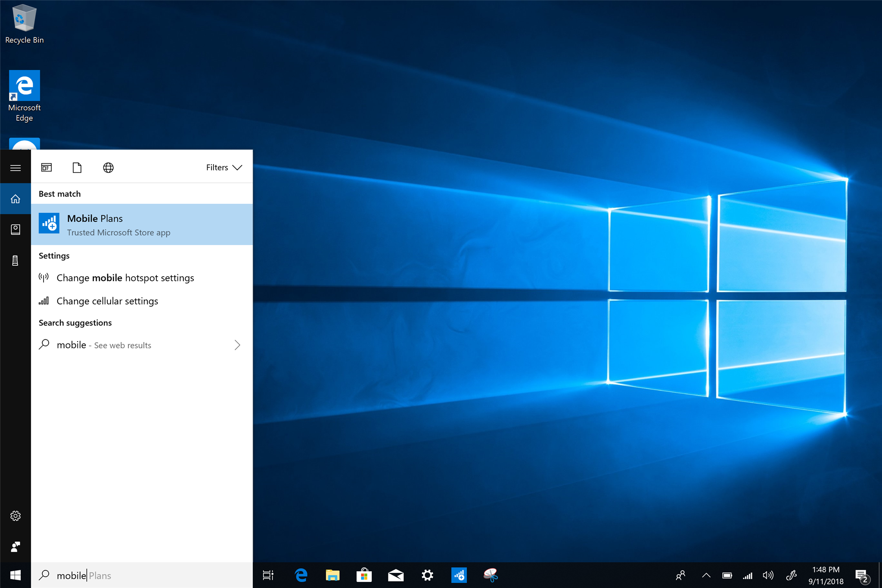Open Mobile Plans app in taskbar
882x588 pixels.
(459, 576)
